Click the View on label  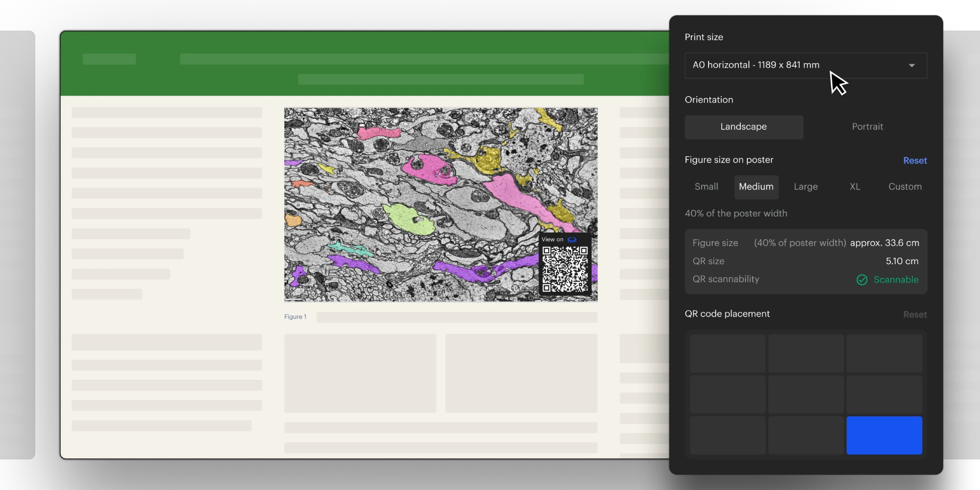[552, 240]
